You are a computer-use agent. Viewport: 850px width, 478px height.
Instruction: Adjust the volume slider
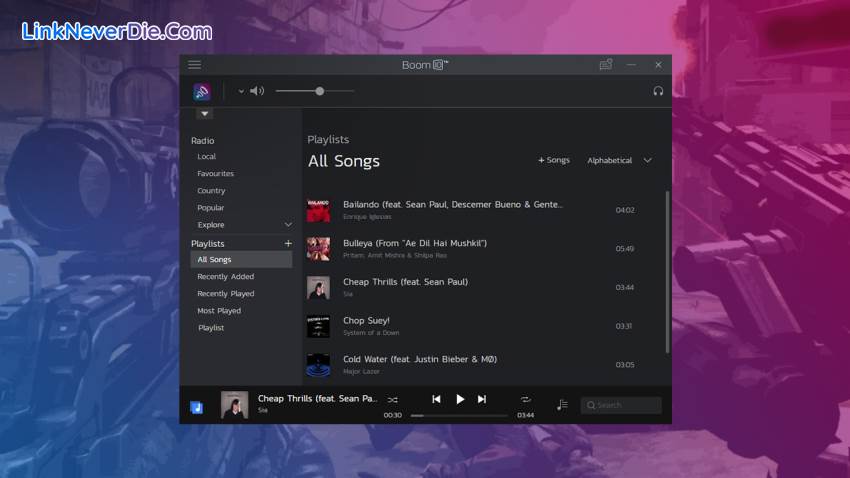(x=319, y=91)
